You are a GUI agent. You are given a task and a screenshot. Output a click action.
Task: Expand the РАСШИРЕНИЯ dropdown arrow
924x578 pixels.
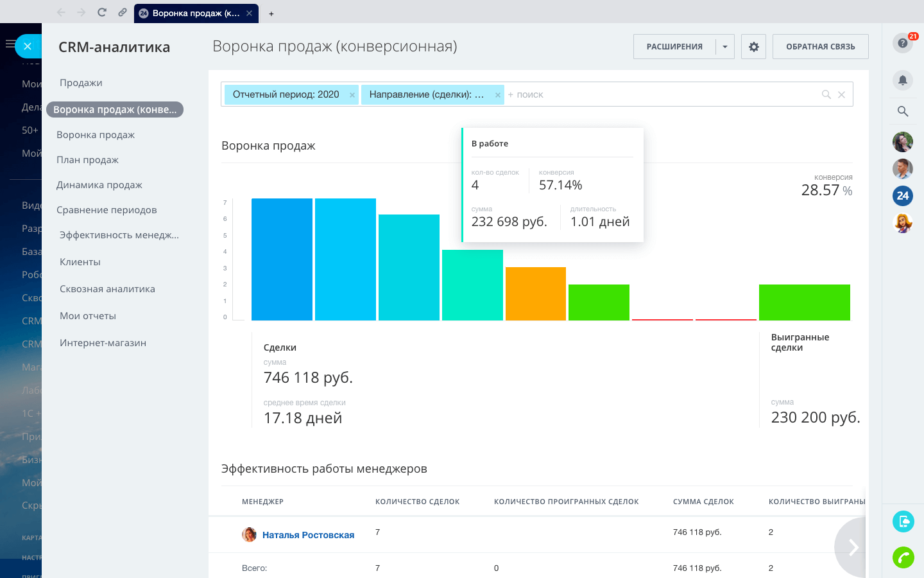(x=725, y=47)
